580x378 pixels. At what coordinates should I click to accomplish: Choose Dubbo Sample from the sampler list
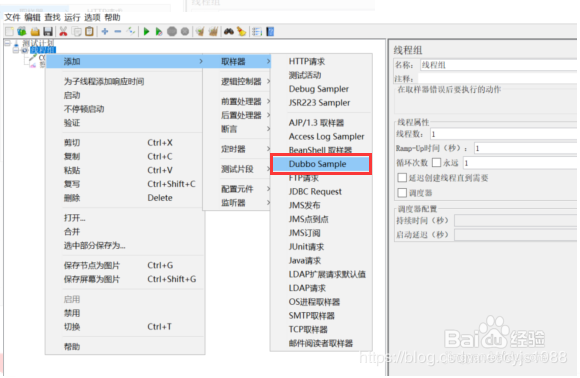point(321,164)
